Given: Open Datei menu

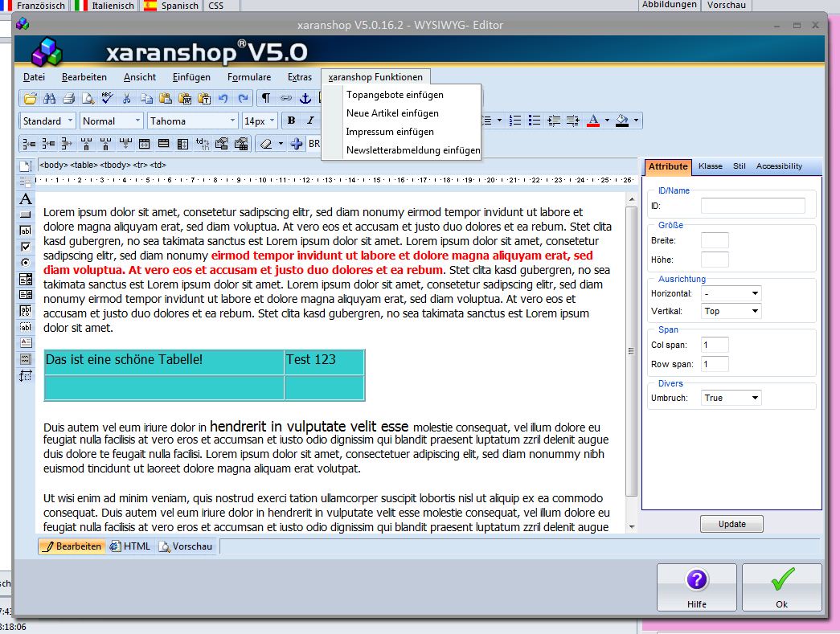Looking at the screenshot, I should tap(34, 77).
